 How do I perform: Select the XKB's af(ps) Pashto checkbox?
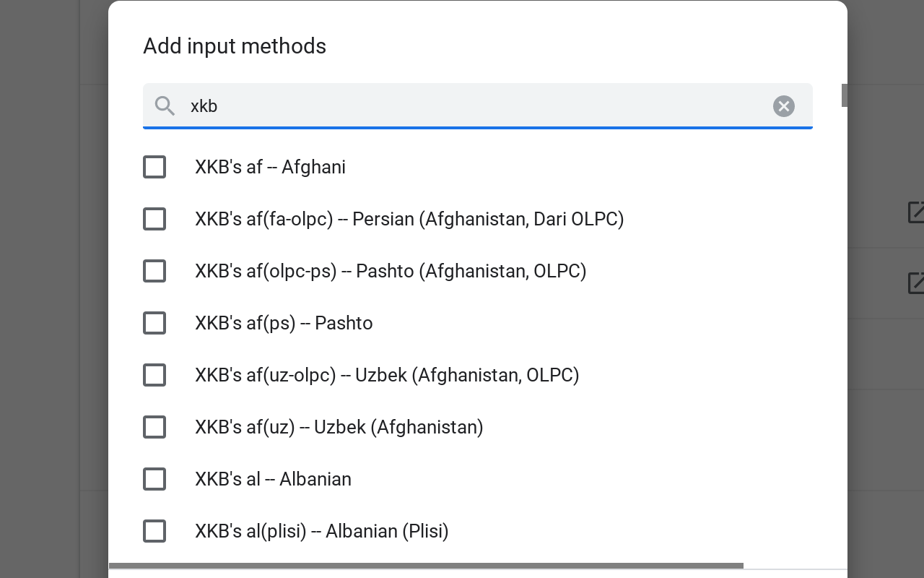(154, 323)
